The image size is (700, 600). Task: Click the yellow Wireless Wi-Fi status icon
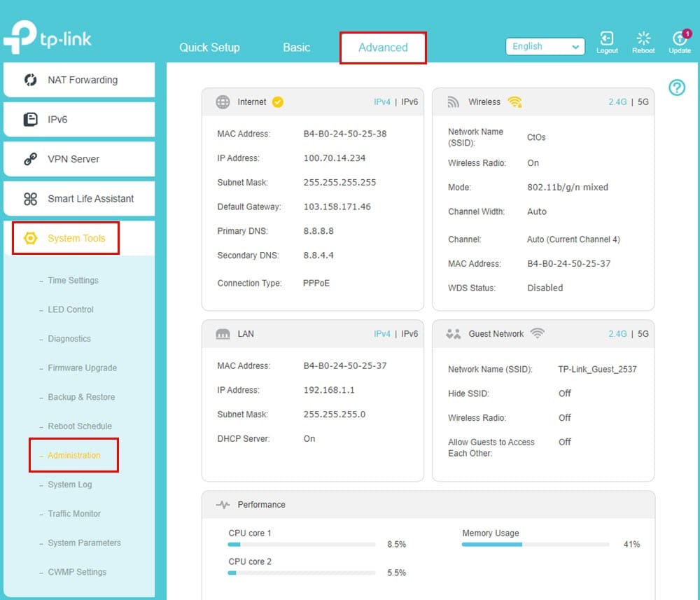514,102
